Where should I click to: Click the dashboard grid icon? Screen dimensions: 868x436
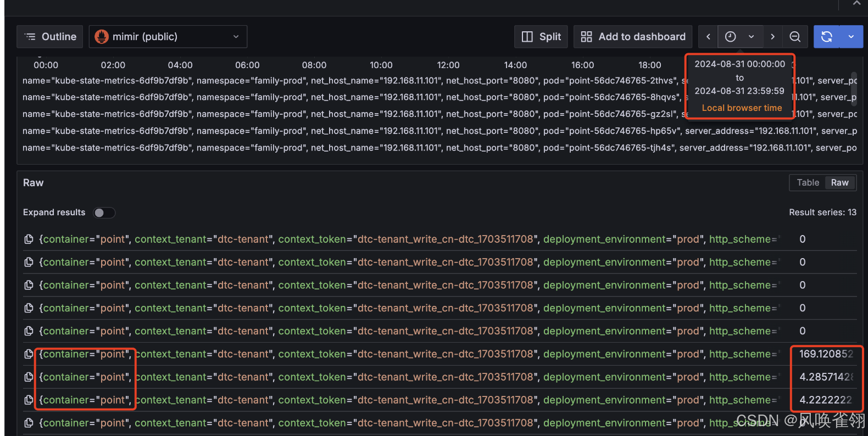pos(587,37)
